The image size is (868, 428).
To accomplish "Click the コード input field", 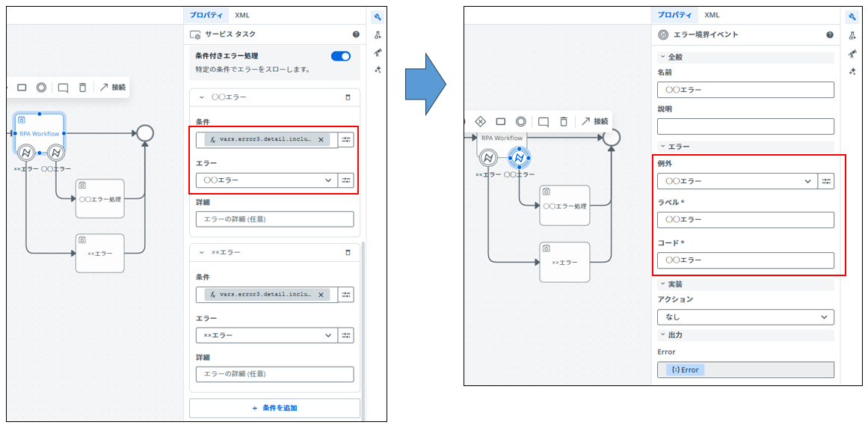I will point(745,260).
